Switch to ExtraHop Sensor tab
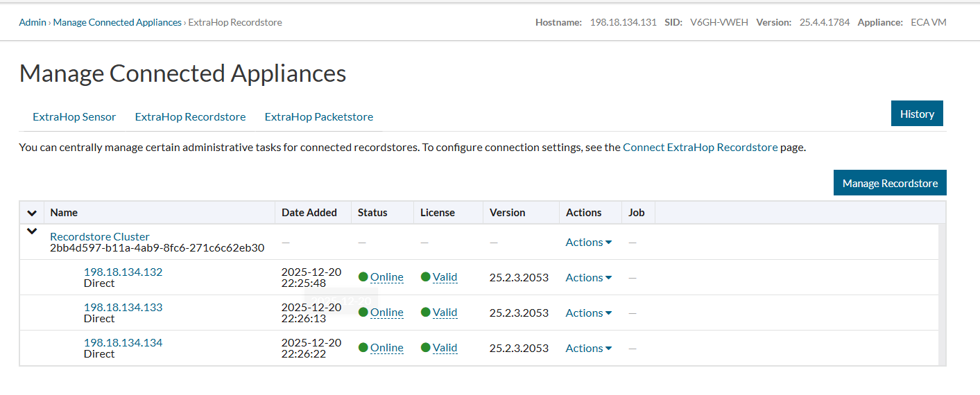This screenshot has width=980, height=395. click(74, 116)
